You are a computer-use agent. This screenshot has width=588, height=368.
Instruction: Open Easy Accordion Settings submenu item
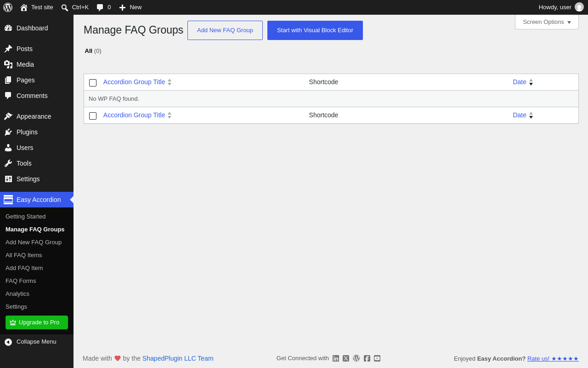[x=17, y=306]
